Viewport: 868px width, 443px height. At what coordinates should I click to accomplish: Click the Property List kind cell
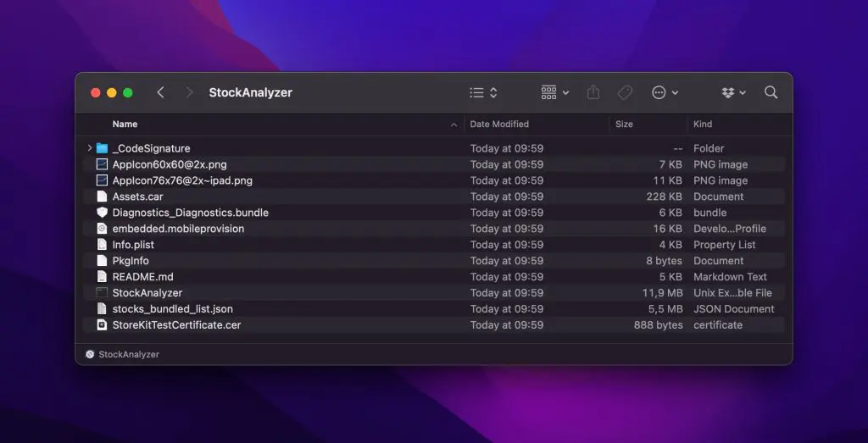pyautogui.click(x=725, y=245)
